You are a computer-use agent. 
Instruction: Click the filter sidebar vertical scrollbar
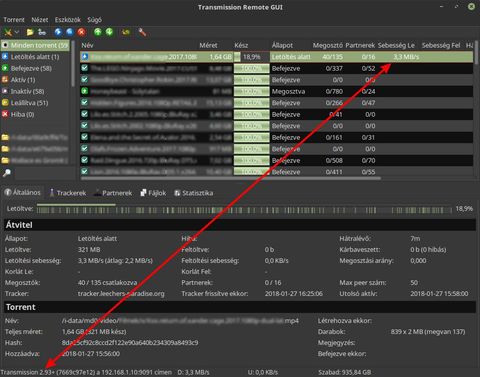(73, 63)
